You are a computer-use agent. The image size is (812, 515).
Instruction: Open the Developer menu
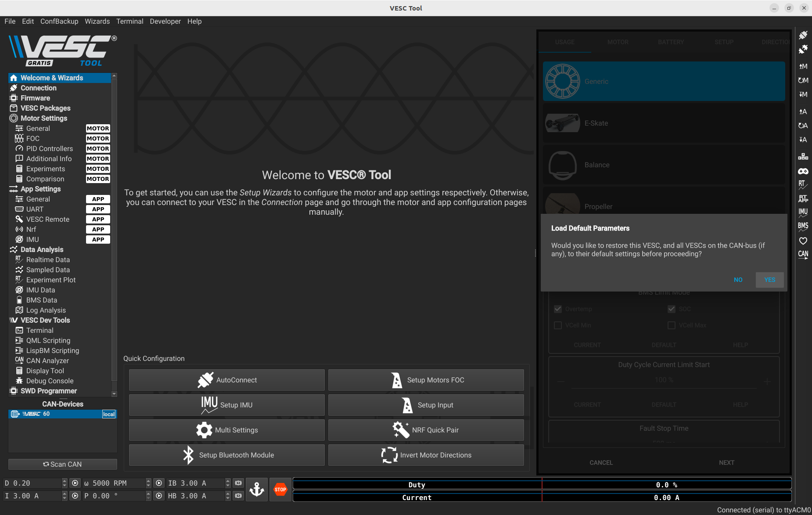point(165,21)
